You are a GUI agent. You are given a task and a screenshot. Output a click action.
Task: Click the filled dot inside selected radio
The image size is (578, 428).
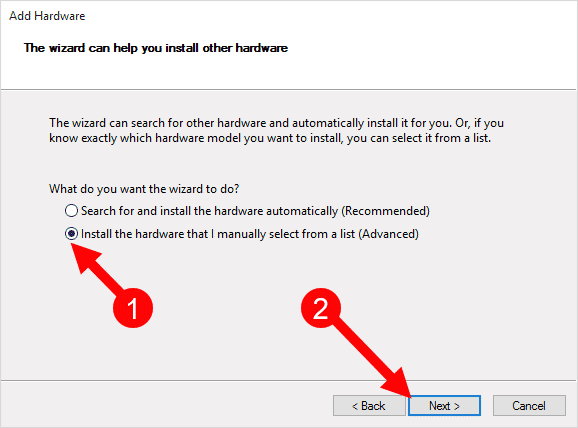tap(71, 234)
